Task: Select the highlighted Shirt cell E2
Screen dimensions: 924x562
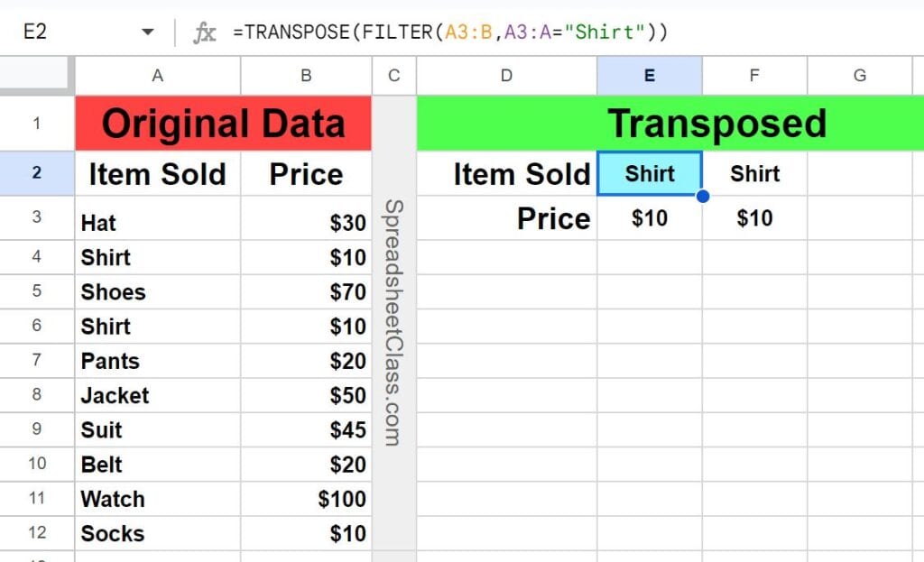Action: (650, 173)
